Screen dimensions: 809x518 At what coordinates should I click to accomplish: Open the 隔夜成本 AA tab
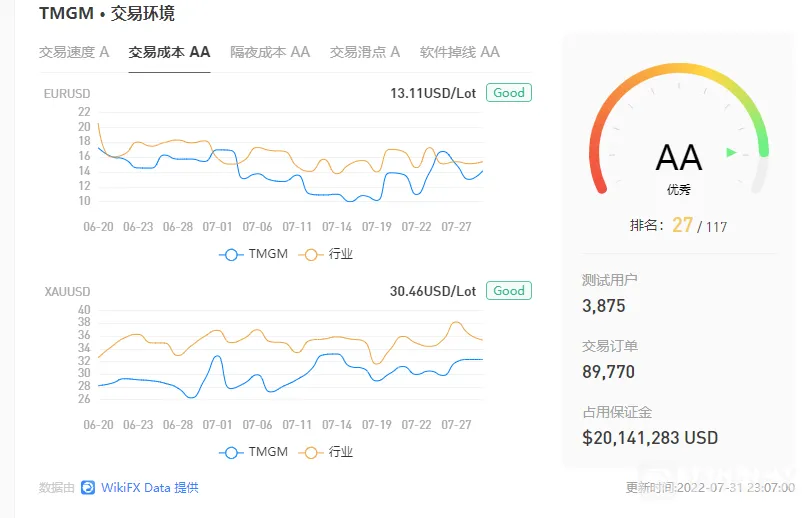(270, 52)
